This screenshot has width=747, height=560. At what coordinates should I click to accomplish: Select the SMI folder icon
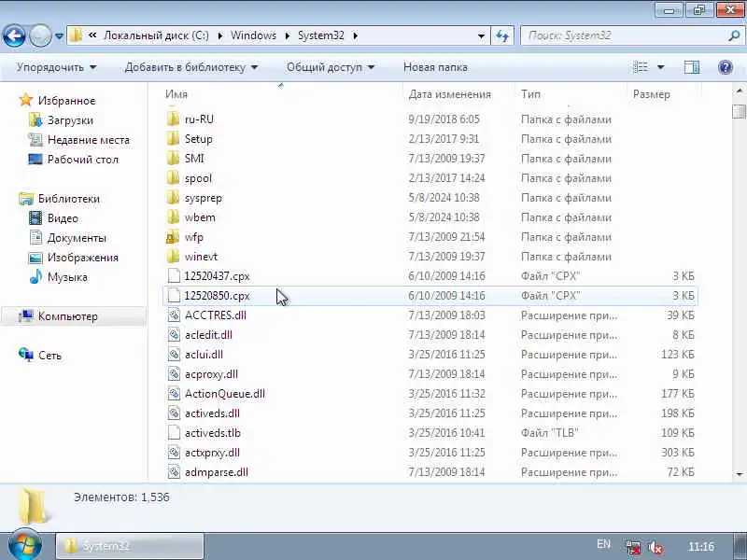[x=174, y=159]
